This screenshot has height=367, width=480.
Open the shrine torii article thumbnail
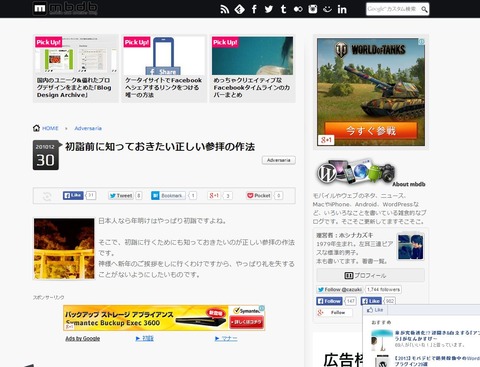64,248
